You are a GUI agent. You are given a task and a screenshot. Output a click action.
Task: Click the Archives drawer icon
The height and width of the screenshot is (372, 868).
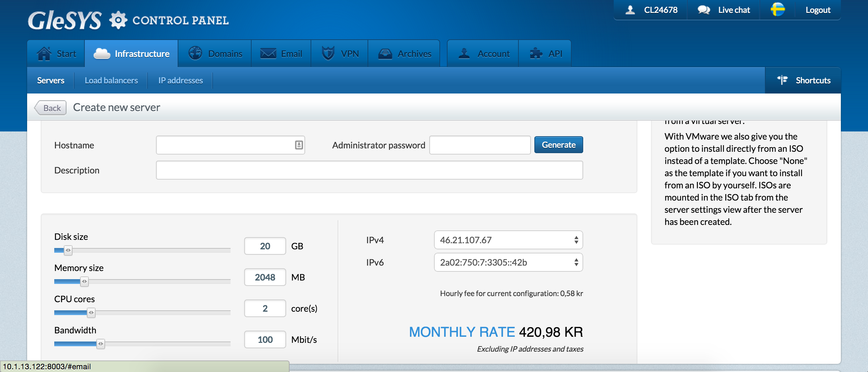pyautogui.click(x=385, y=54)
